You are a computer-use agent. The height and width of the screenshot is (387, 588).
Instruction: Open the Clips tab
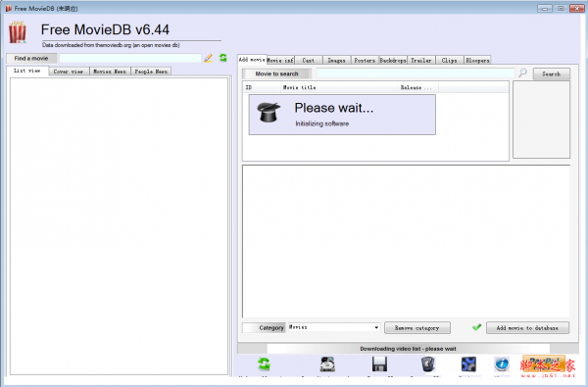pos(449,60)
